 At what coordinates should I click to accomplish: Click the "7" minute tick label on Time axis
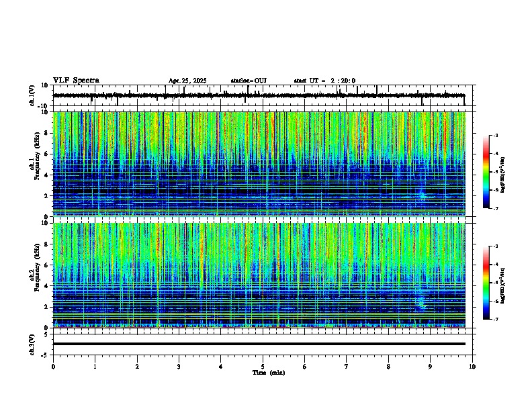pos(347,367)
